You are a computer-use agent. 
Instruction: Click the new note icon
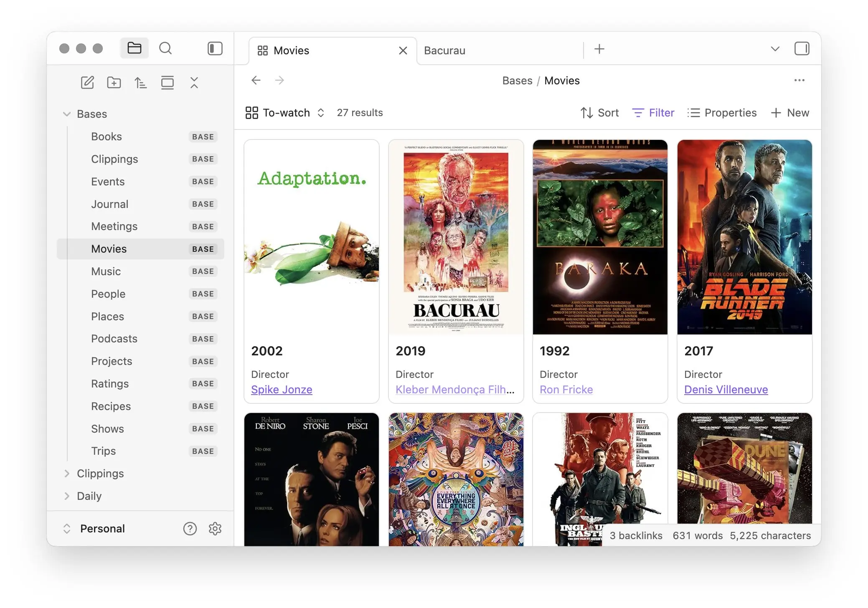pos(87,83)
